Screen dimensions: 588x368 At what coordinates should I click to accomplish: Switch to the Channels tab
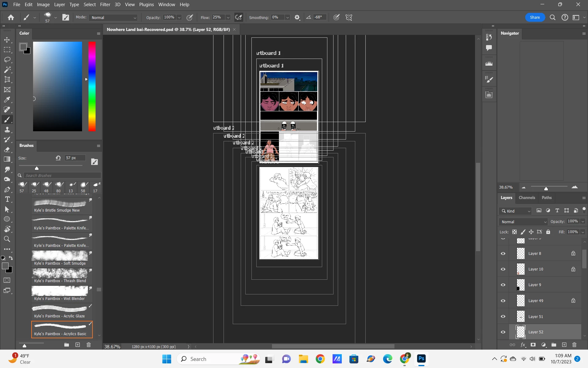point(527,197)
